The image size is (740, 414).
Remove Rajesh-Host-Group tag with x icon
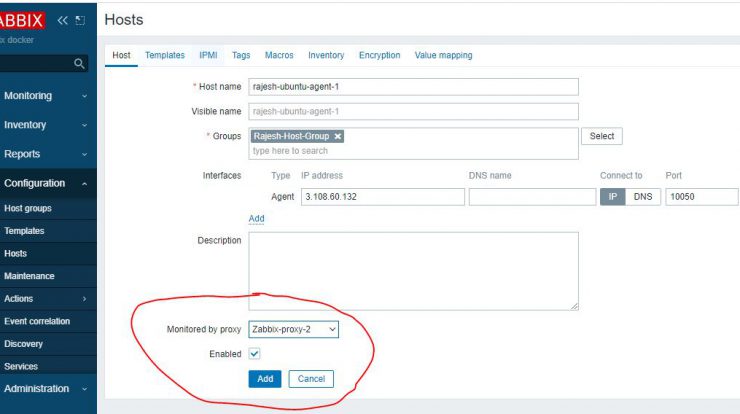click(337, 136)
